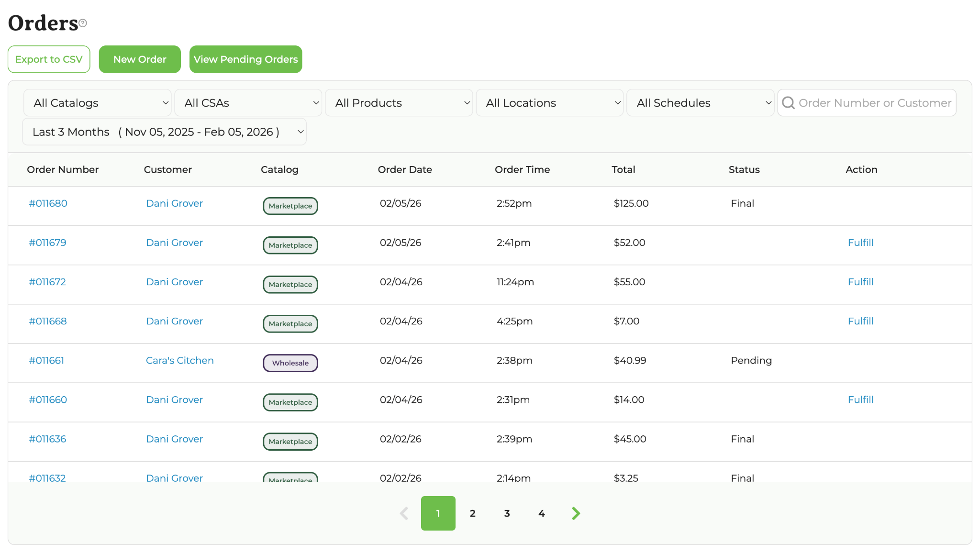This screenshot has height=554, width=980.
Task: Click Wholesale badge on Cara's Citchen order
Action: pos(290,363)
